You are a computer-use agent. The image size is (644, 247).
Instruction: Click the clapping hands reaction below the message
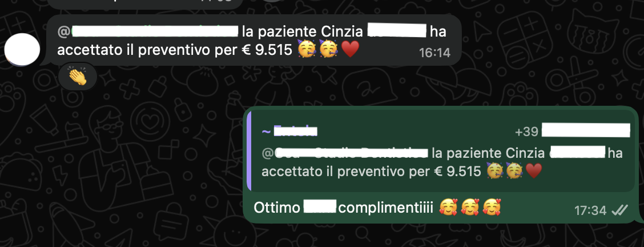(77, 77)
